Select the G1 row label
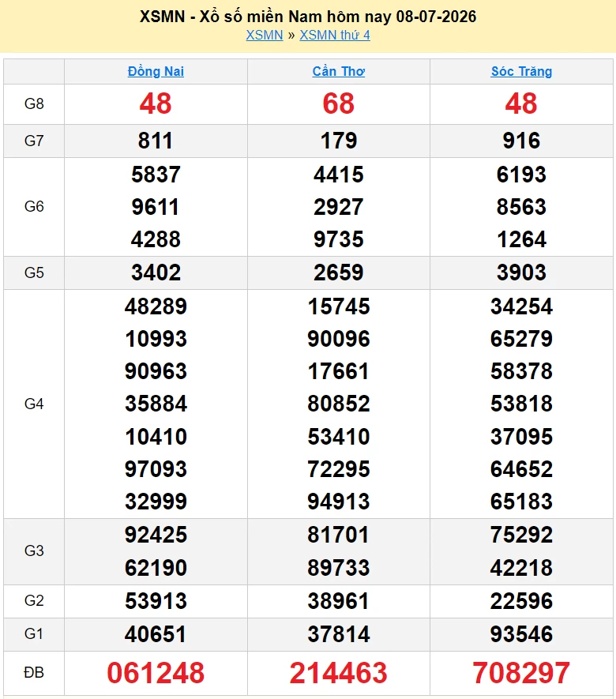616x699 pixels. [x=34, y=633]
